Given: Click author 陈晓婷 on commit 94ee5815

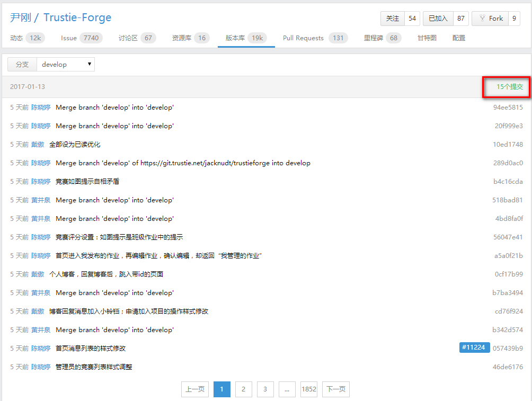Looking at the screenshot, I should point(41,108).
